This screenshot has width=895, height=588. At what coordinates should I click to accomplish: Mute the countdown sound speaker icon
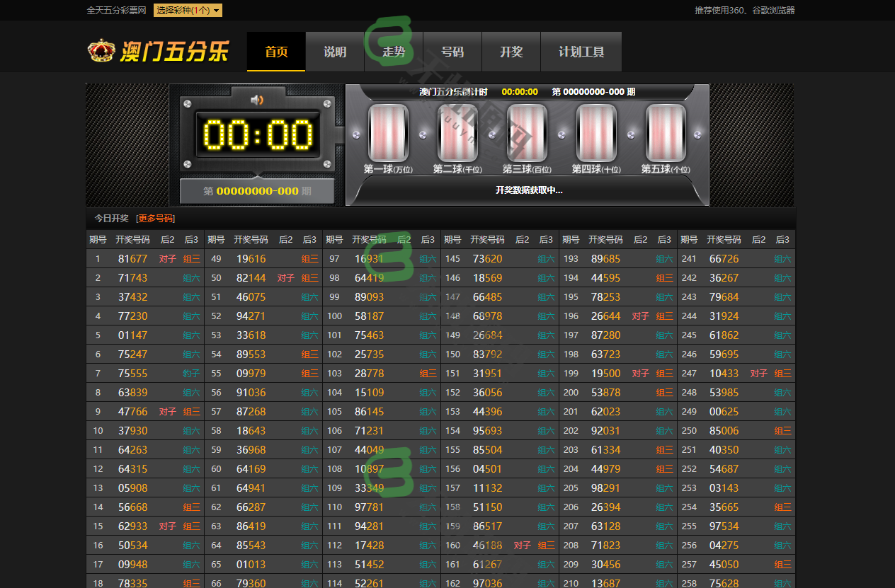pos(257,100)
